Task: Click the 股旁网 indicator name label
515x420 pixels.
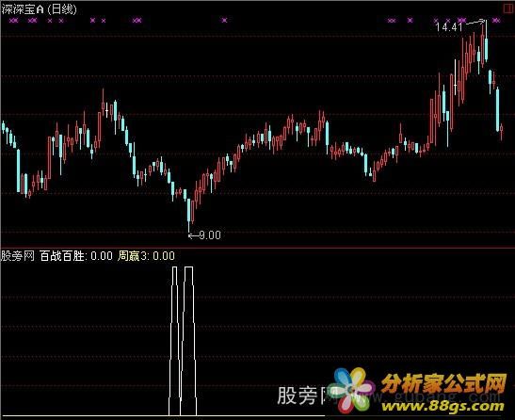Action: pyautogui.click(x=18, y=256)
